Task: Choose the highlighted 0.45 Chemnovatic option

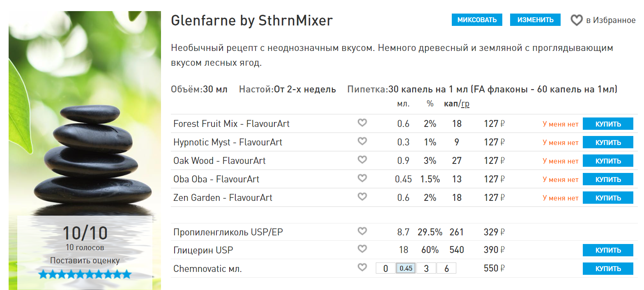Action: (406, 269)
